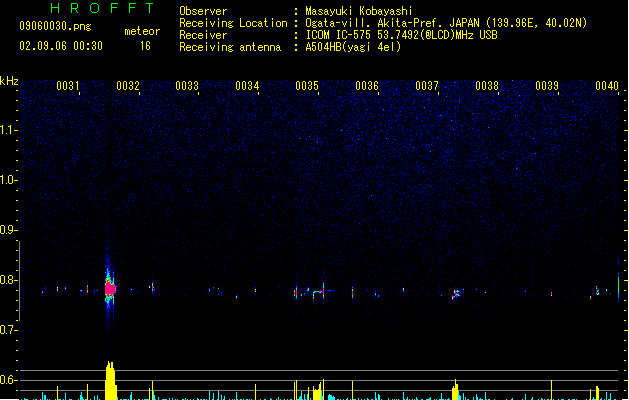
Task: Click the 0036 time marker
Action: coord(367,86)
